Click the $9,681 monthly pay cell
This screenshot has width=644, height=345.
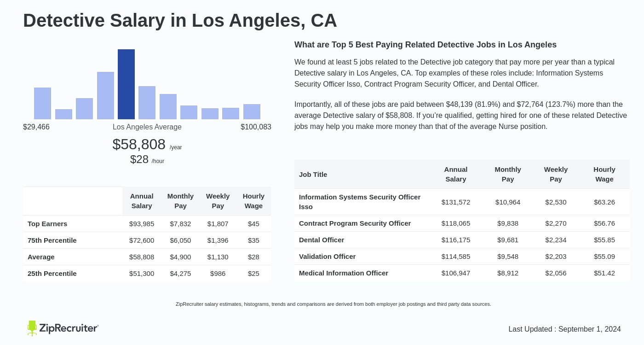(508, 240)
